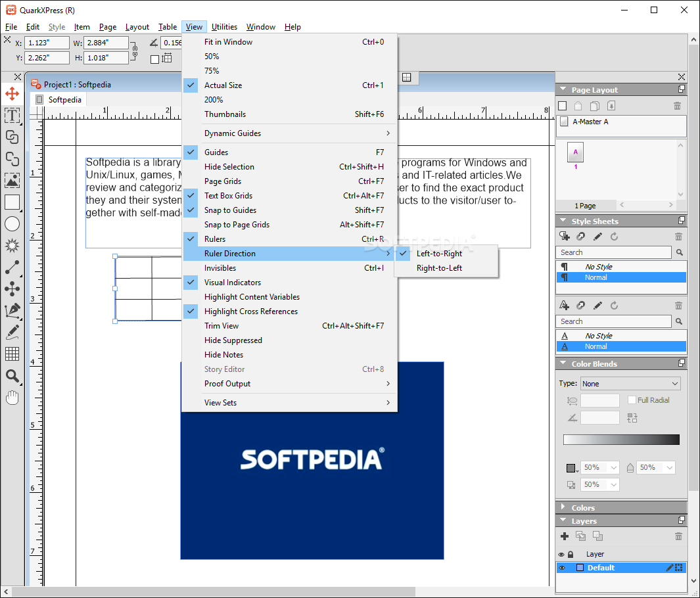Screen dimensions: 700x598
Task: Select the Unlinking tool
Action: click(x=12, y=159)
